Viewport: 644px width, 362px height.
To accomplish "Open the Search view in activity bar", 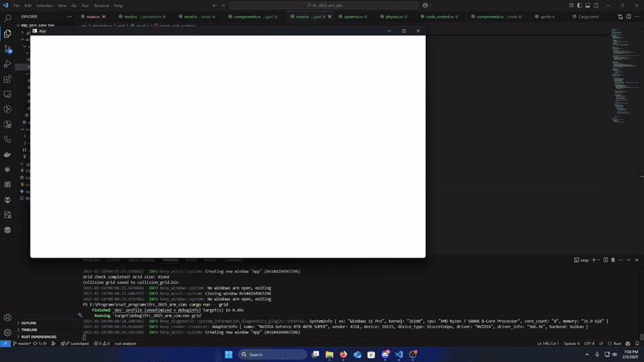I will pos(7,19).
